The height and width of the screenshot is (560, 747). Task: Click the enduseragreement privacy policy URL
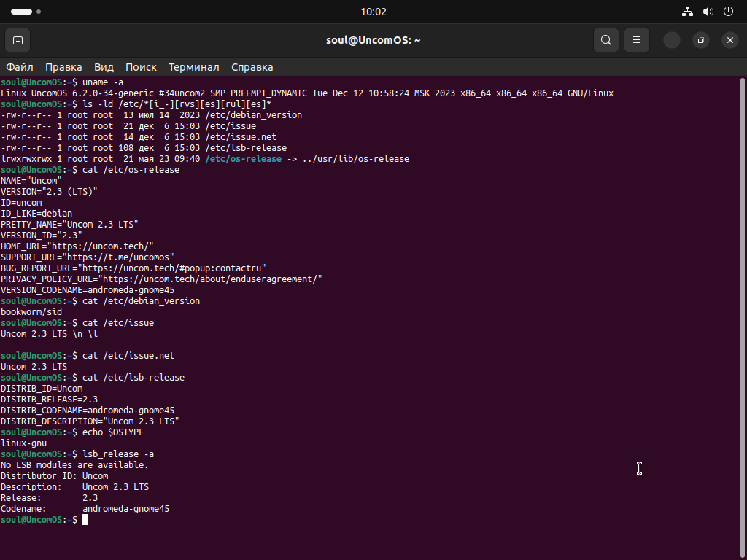click(x=209, y=279)
